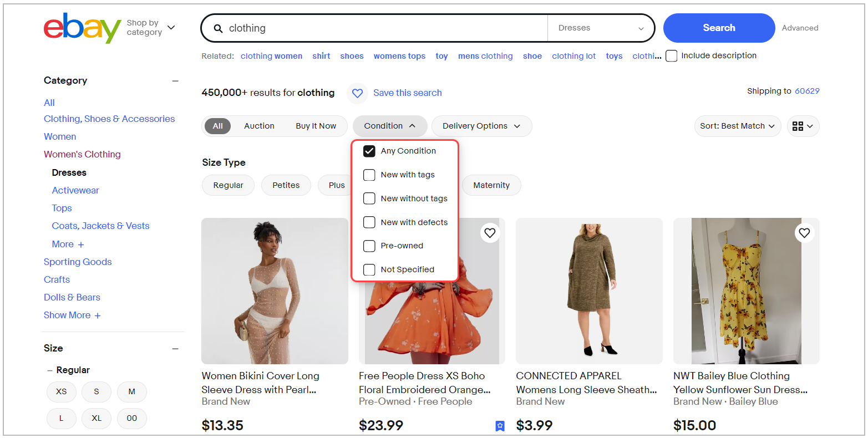Image resolution: width=868 pixels, height=438 pixels.
Task: Click the magnifying glass search icon
Action: [x=219, y=28]
